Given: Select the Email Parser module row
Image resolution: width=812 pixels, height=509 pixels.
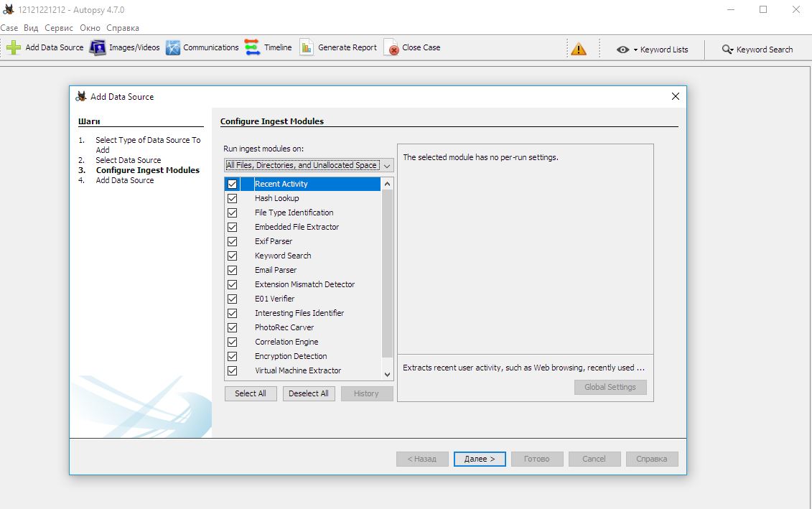Looking at the screenshot, I should [x=302, y=270].
